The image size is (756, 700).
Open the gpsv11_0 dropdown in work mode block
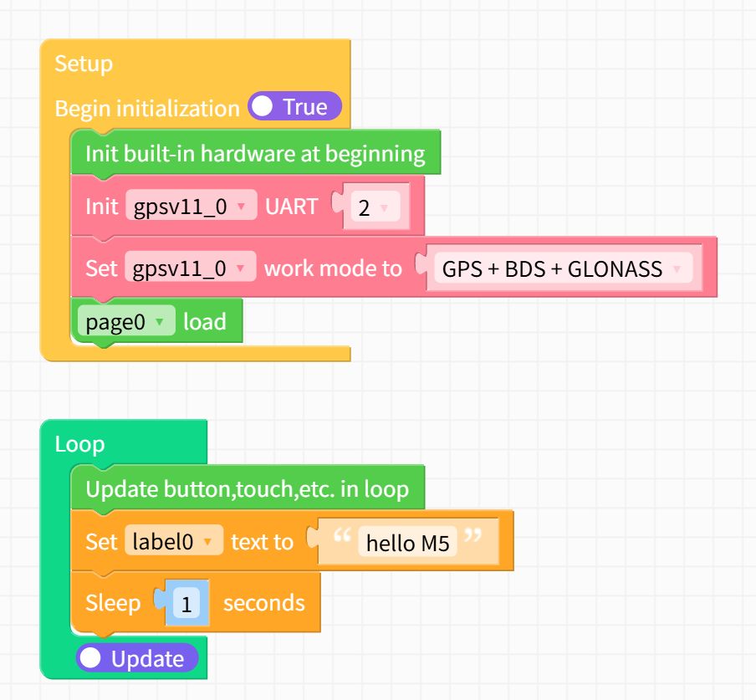coord(191,268)
